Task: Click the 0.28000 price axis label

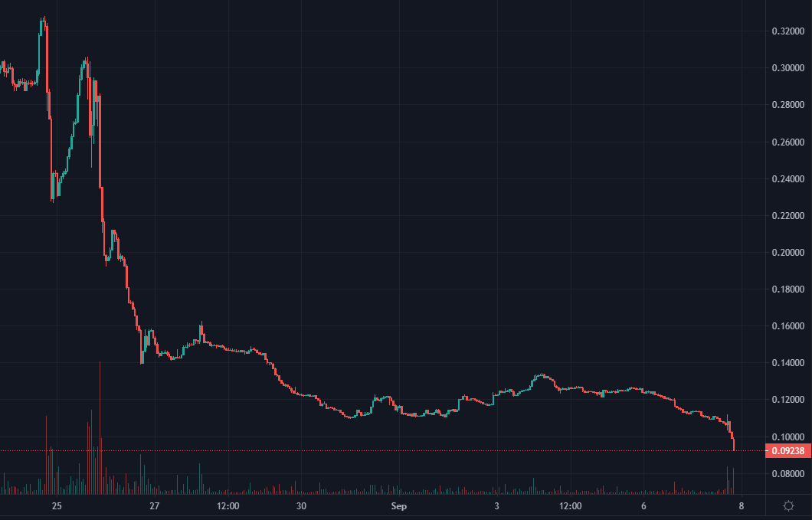Action: pyautogui.click(x=788, y=105)
